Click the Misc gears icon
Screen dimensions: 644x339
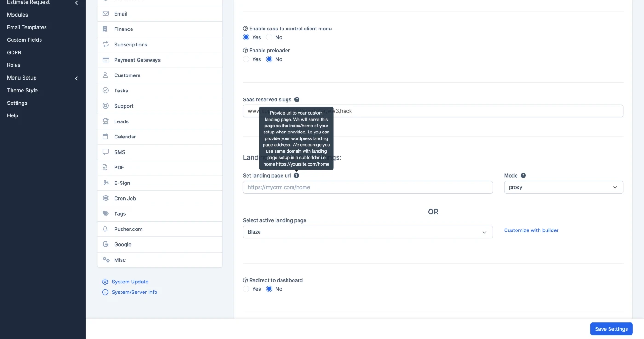click(106, 260)
